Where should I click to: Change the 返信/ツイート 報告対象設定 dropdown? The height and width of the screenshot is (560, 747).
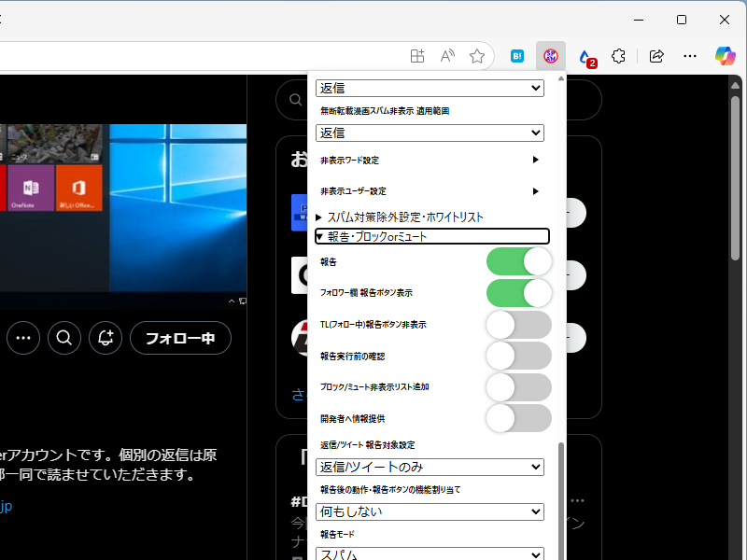(x=430, y=467)
